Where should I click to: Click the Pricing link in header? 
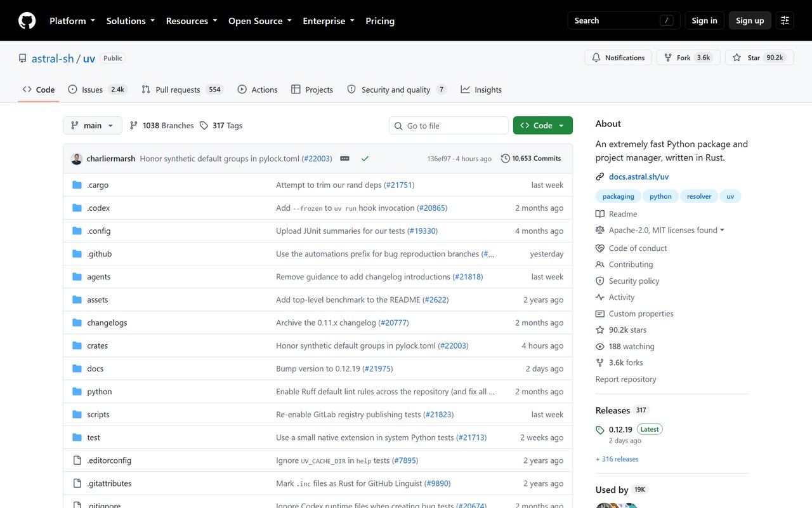click(380, 20)
